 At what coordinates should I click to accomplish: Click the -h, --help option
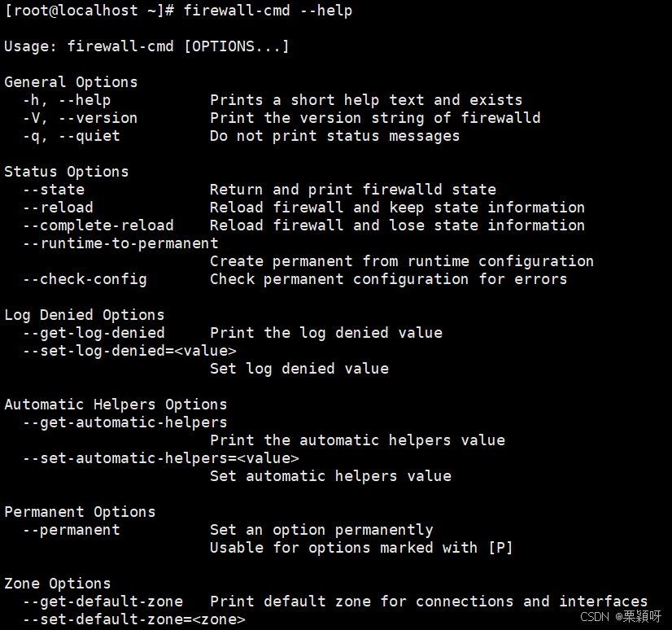pos(67,100)
